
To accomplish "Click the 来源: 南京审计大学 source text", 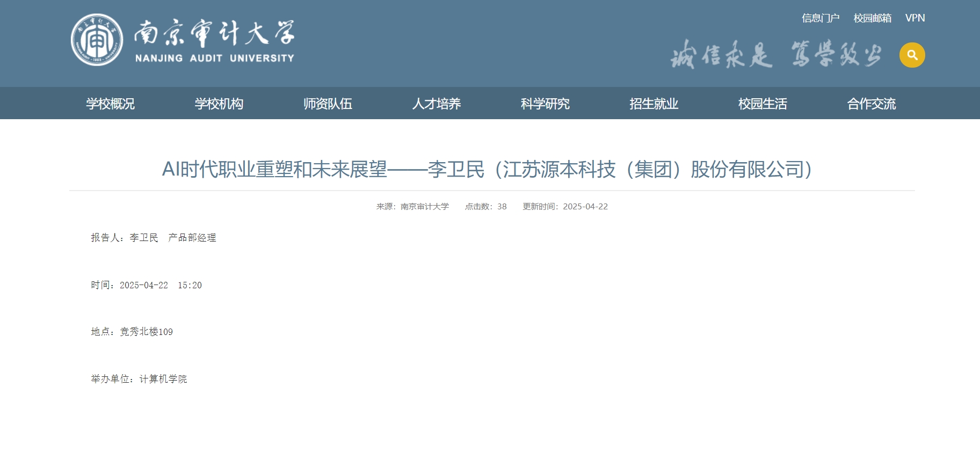I will point(412,207).
